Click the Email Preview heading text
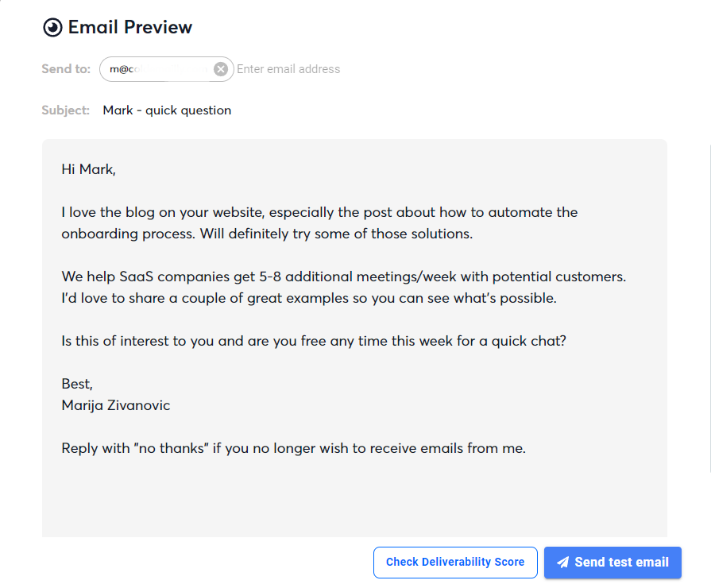The image size is (711, 588). coord(130,28)
